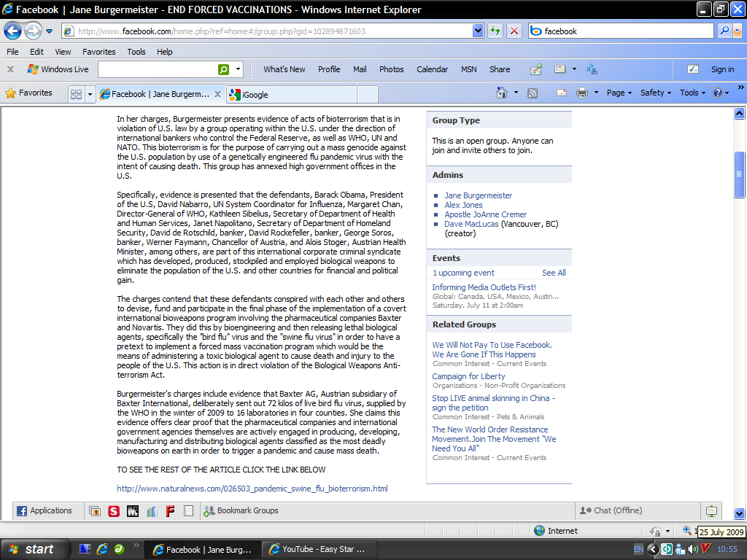Click the Print icon in command bar
This screenshot has width=747, height=560.
click(581, 93)
